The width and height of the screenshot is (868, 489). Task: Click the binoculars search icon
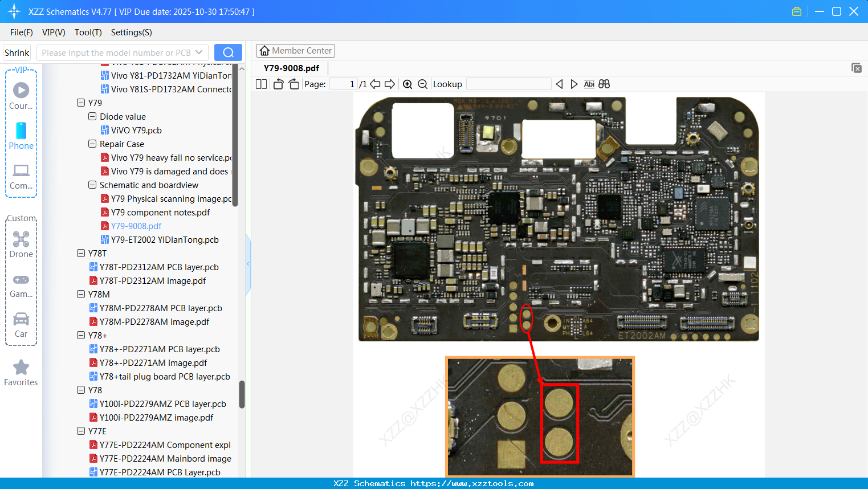coord(604,84)
